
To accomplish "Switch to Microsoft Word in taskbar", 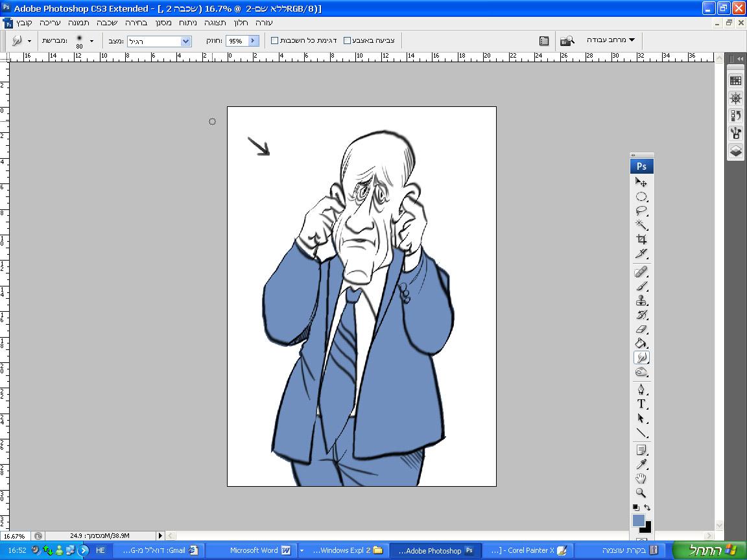I will tap(259, 550).
